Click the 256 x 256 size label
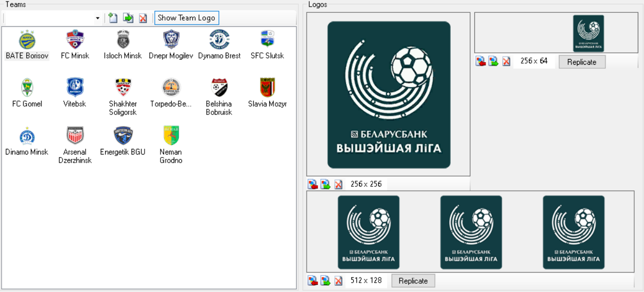 click(366, 184)
